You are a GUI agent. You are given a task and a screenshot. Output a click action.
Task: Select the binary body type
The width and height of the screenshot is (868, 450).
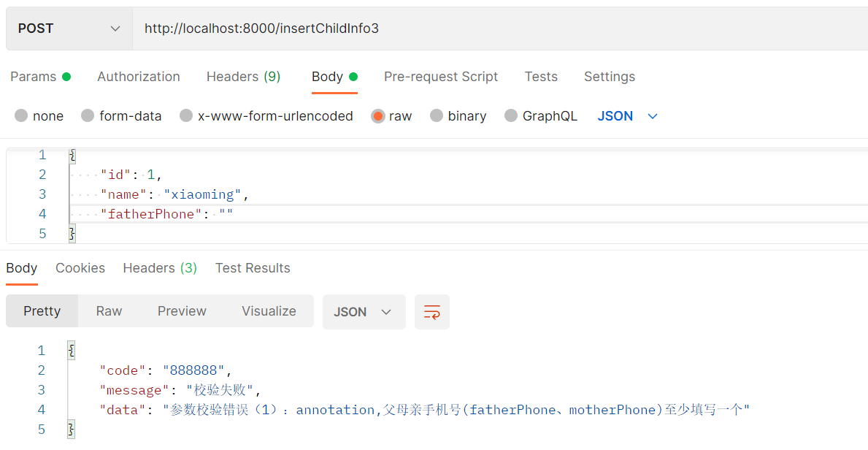[458, 116]
